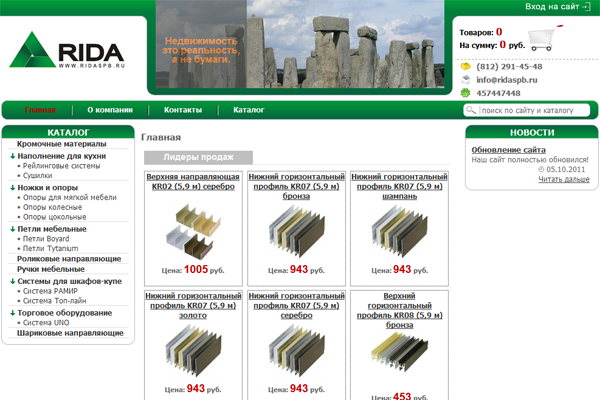Viewport: 600px width, 400px height.
Task: Open the shopping cart icon
Action: tap(543, 39)
